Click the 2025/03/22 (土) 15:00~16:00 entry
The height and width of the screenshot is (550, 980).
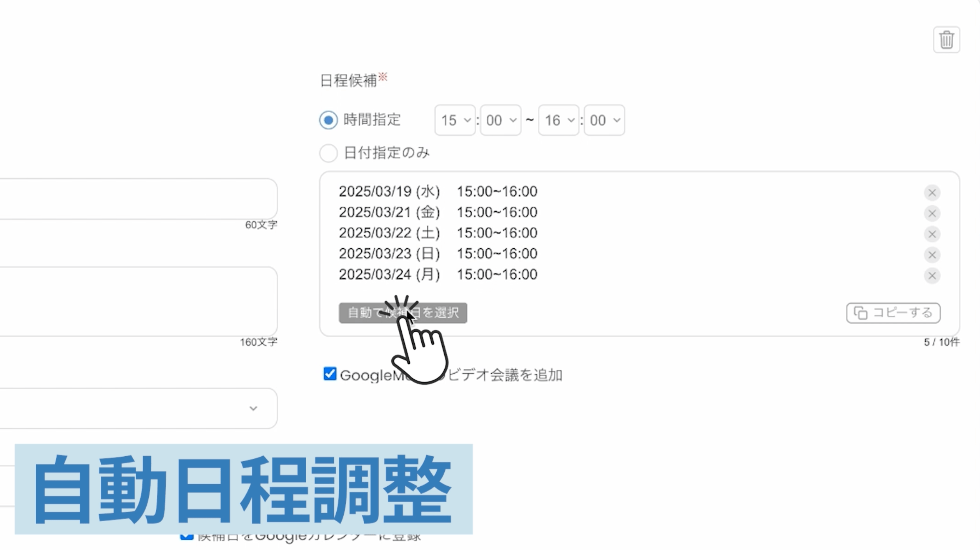click(438, 233)
